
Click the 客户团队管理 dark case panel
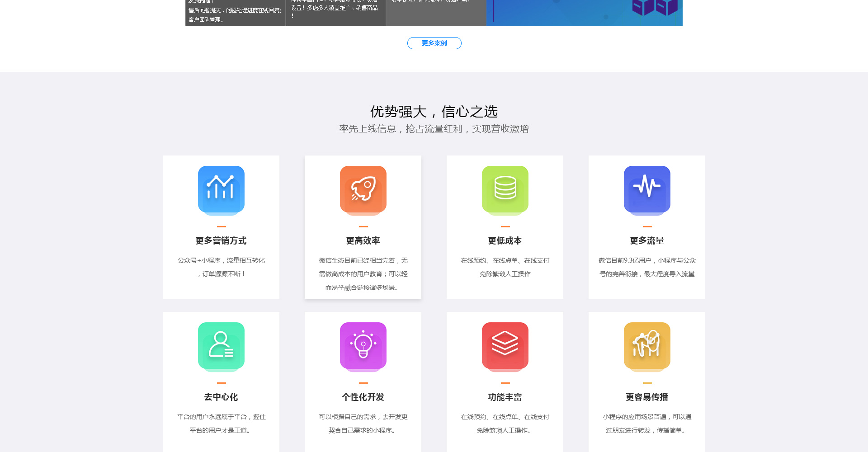tap(235, 14)
